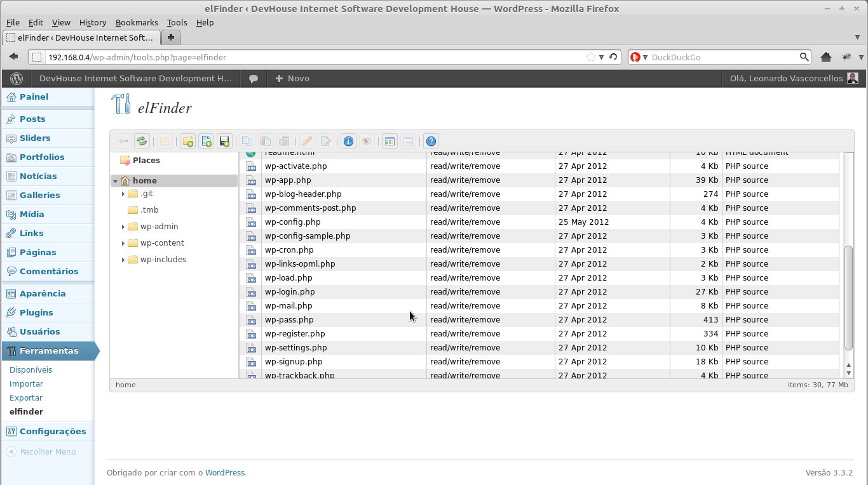
Task: Create a new text file via toolbar icon
Action: (x=206, y=142)
